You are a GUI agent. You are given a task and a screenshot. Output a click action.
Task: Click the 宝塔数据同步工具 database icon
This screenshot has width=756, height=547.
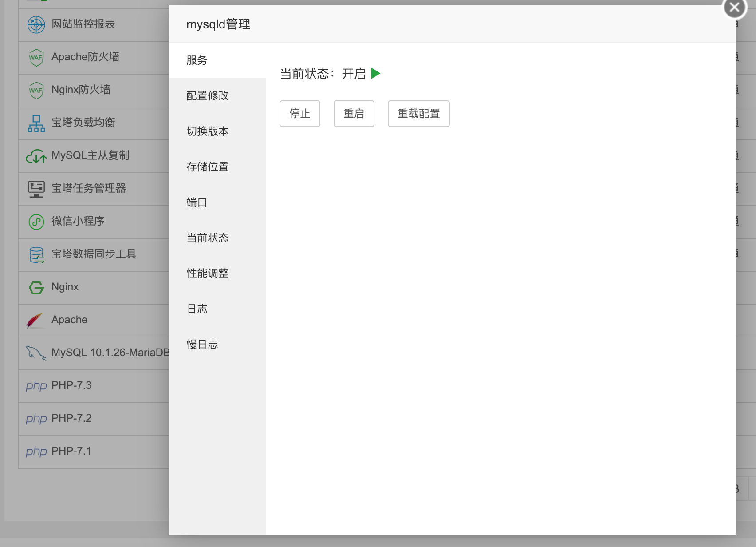point(36,255)
